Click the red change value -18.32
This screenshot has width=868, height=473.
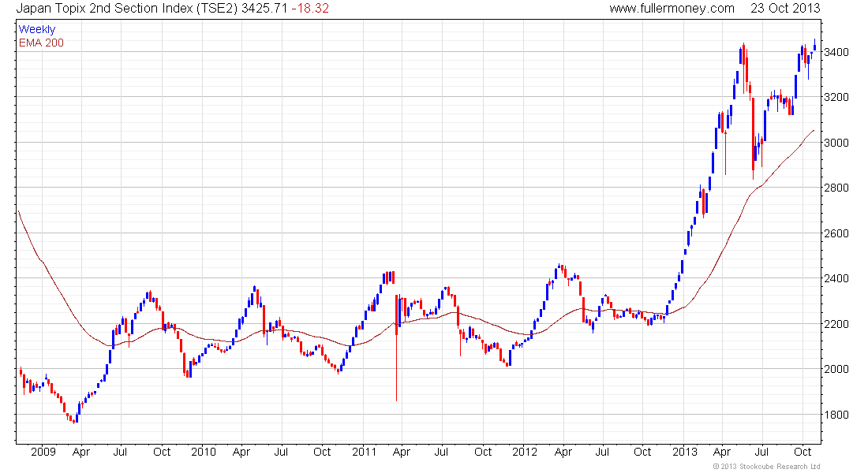coord(310,9)
